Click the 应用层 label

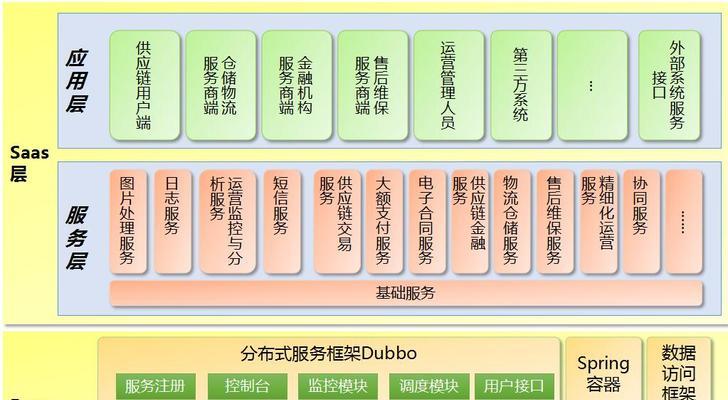coord(77,81)
